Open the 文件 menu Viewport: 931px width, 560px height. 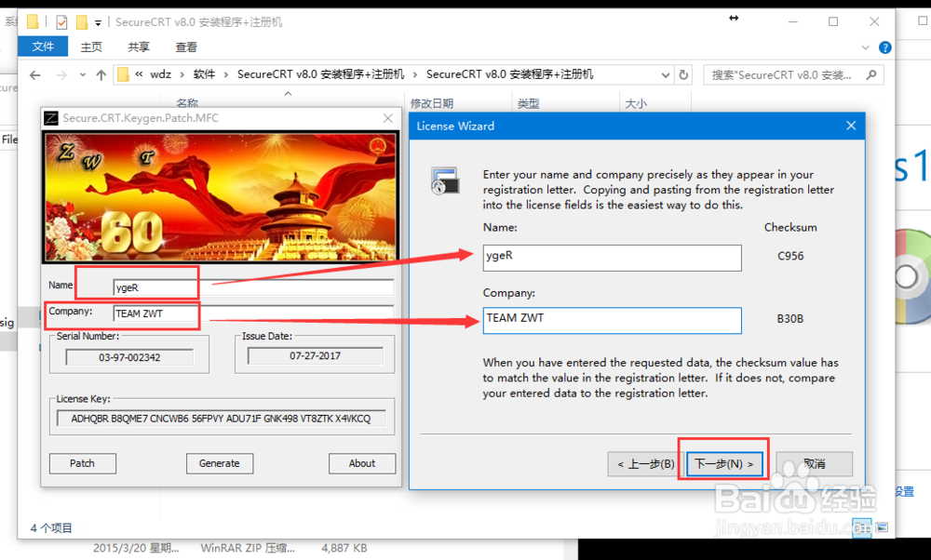click(43, 46)
